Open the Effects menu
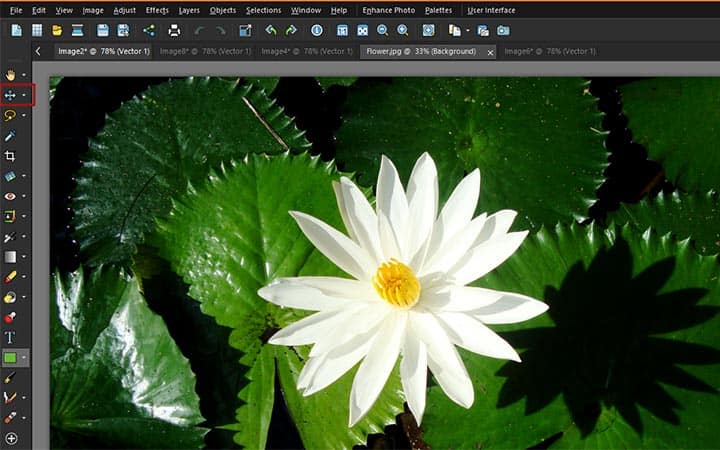Viewport: 720px width, 450px height. (157, 10)
